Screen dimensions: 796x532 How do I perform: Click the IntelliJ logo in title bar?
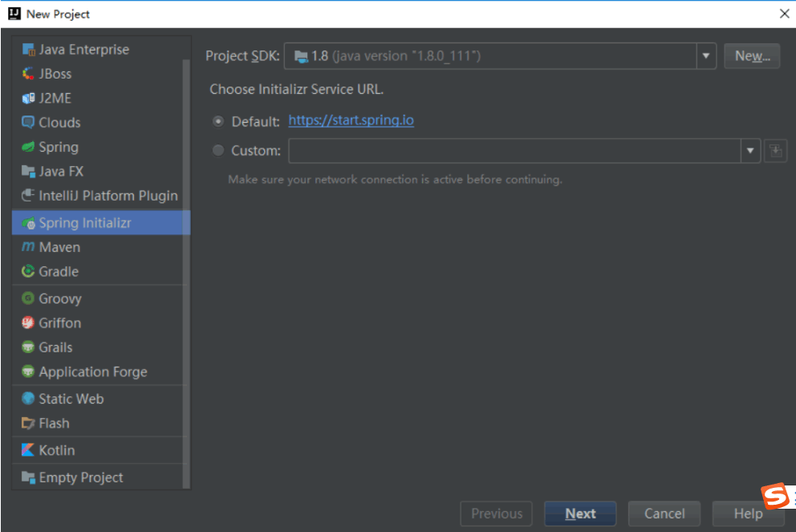[14, 14]
